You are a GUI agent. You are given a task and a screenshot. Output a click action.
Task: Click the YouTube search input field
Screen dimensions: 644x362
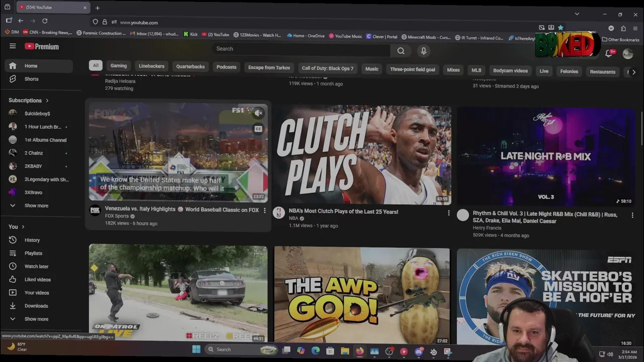point(301,49)
